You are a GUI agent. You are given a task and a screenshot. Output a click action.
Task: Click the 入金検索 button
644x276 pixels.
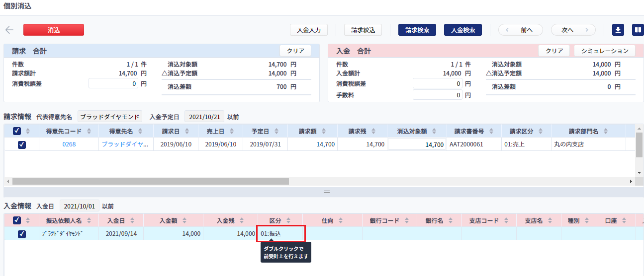pos(463,30)
